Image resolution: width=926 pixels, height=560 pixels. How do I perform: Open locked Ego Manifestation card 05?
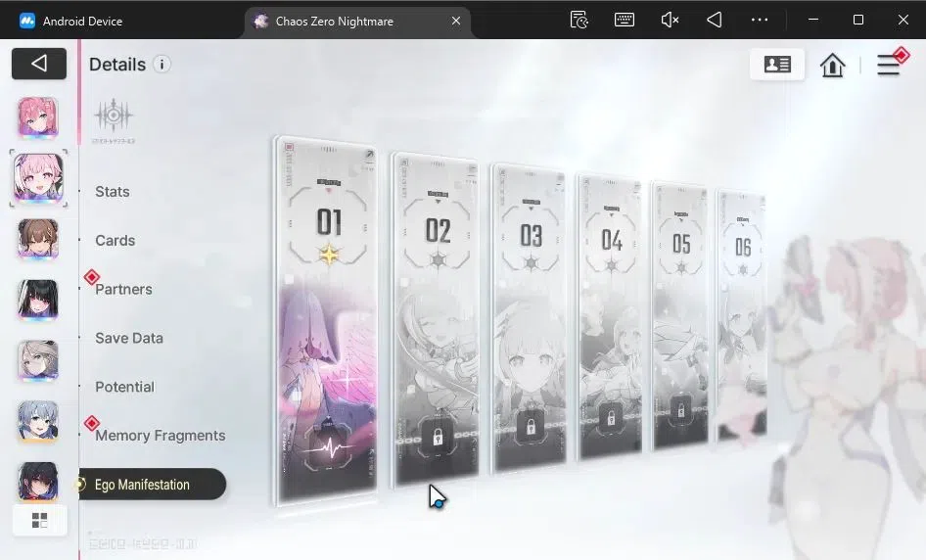tap(680, 316)
